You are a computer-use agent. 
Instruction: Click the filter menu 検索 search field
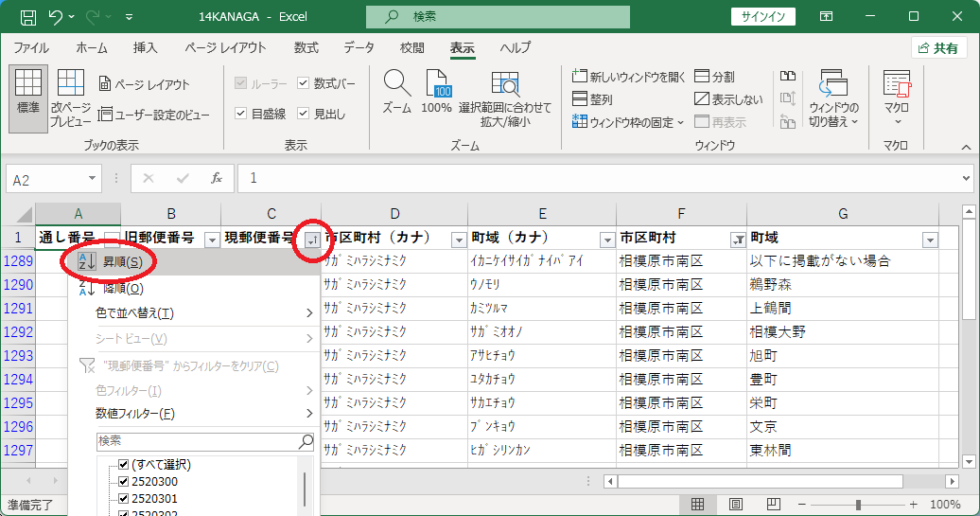coord(205,441)
